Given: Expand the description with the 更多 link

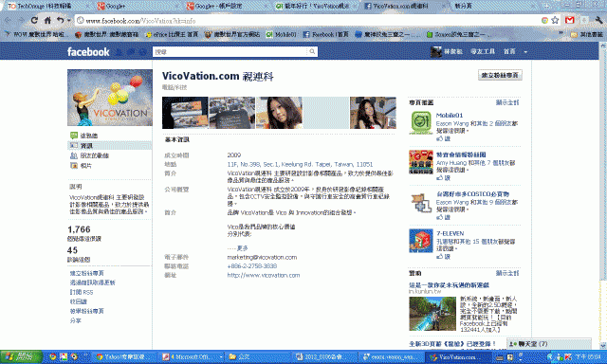Looking at the screenshot, I should (243, 248).
